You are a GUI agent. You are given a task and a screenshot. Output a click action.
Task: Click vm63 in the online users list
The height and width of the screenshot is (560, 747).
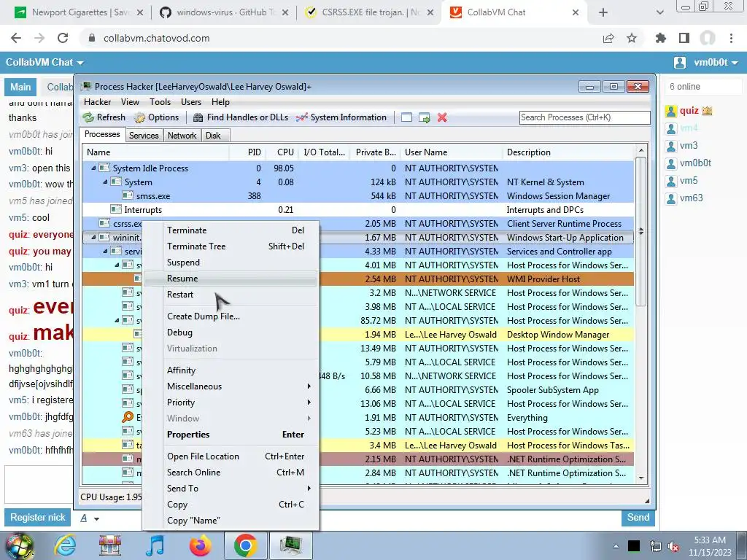691,198
